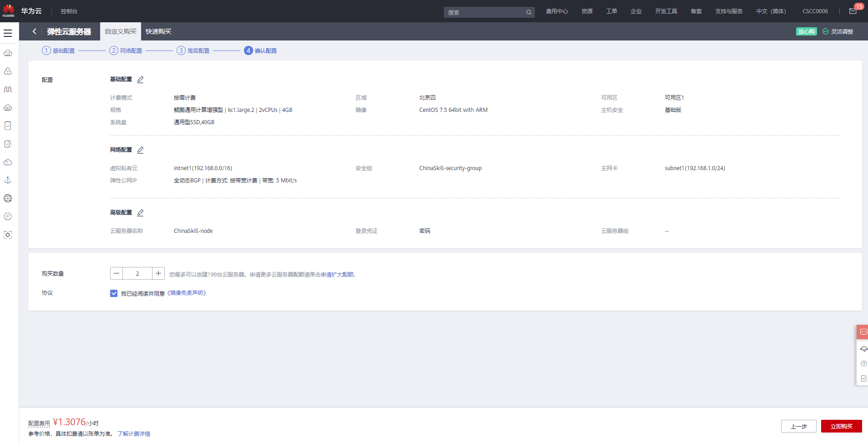Click the 华为云 brand text
Screen dimensions: 868x443
tap(31, 11)
